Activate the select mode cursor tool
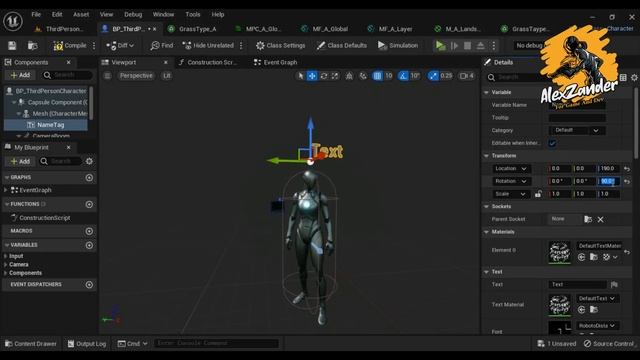 pos(300,76)
